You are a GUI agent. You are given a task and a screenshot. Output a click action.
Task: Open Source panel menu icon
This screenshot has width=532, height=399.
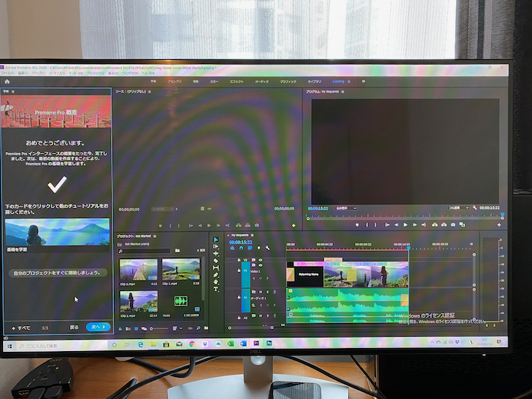click(x=150, y=92)
